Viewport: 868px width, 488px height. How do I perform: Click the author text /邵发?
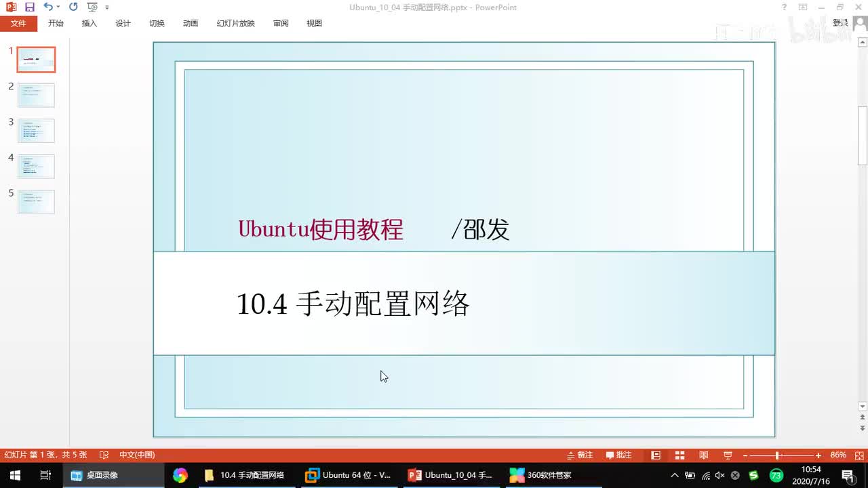[x=480, y=230]
